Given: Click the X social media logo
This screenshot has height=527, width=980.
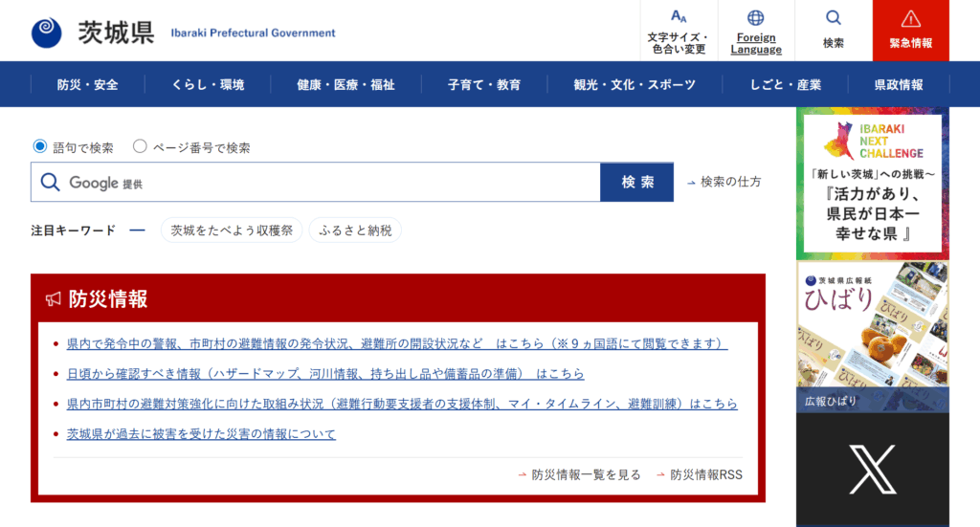Looking at the screenshot, I should (872, 469).
